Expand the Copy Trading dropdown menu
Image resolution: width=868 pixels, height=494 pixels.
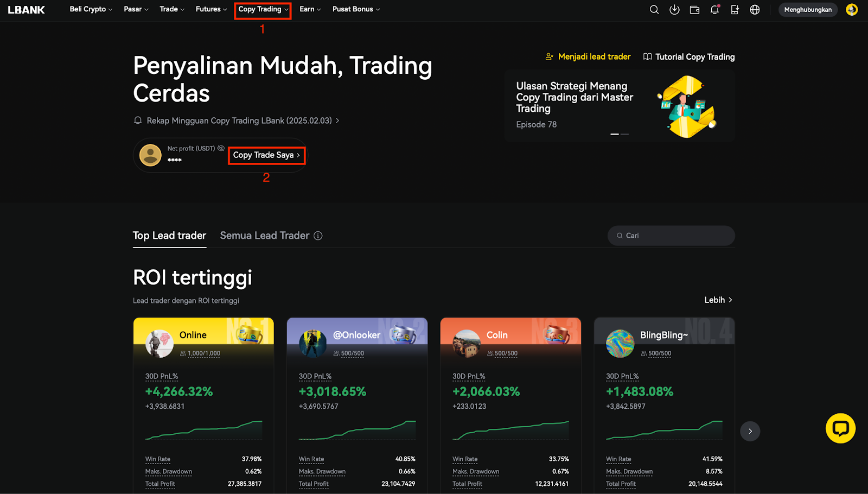coord(263,9)
